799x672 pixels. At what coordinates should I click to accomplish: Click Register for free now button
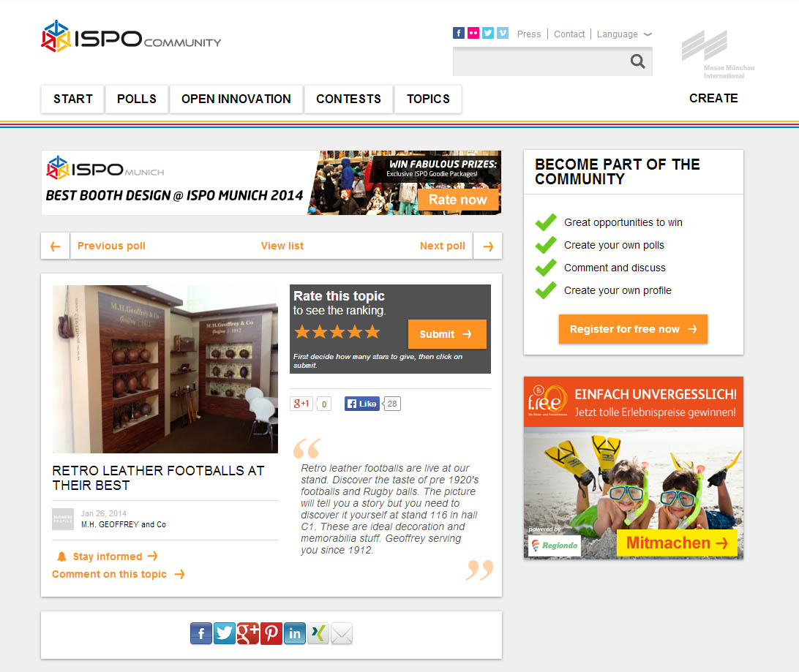pyautogui.click(x=633, y=329)
